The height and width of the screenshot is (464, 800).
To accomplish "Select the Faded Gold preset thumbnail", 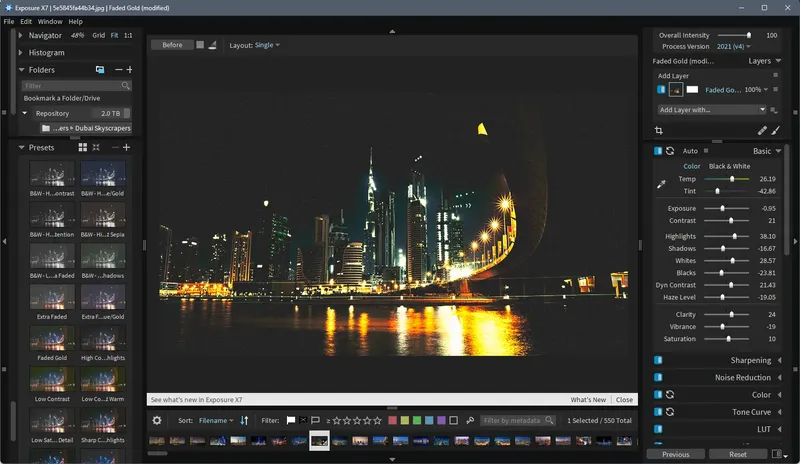I will (52, 340).
